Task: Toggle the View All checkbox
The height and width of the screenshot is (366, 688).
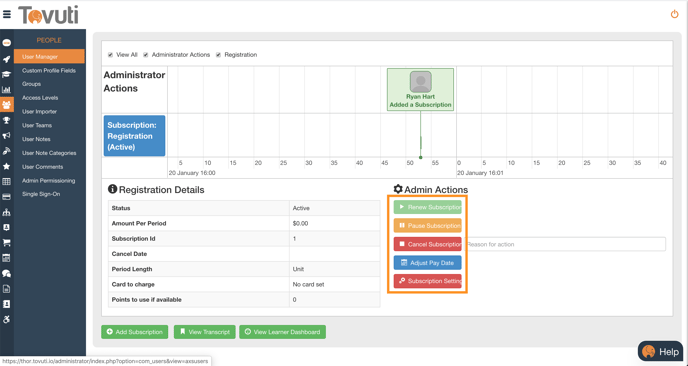Action: (x=111, y=55)
